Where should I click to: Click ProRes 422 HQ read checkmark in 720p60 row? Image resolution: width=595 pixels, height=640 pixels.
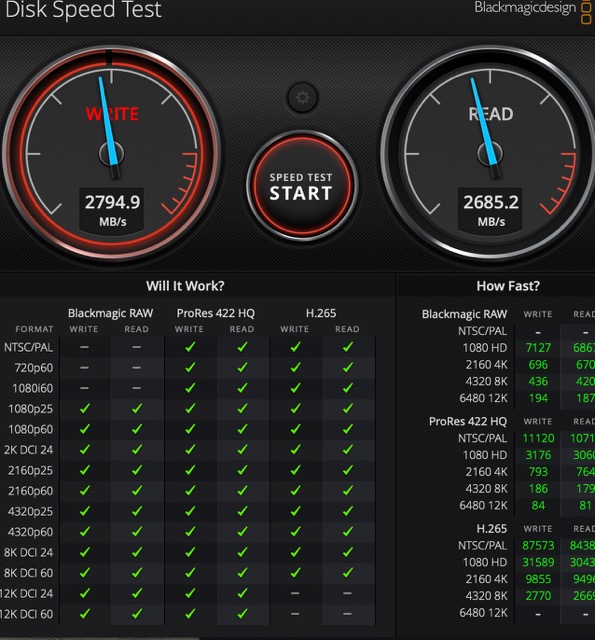click(x=242, y=367)
